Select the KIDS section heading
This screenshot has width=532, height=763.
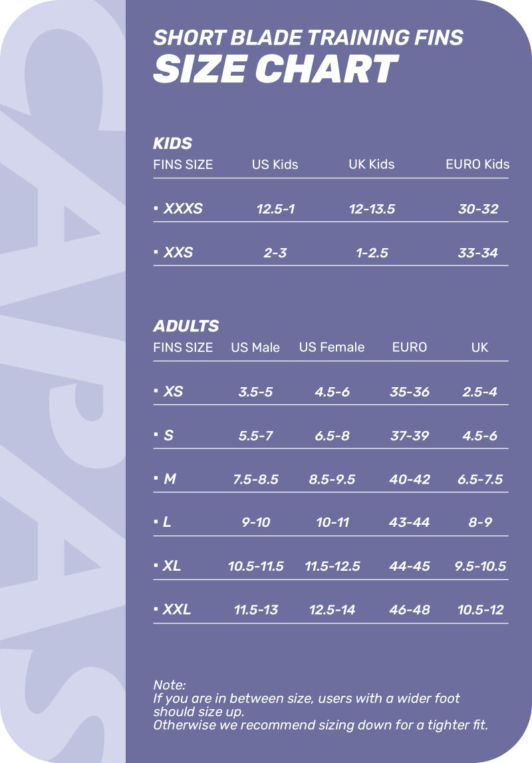tap(172, 144)
